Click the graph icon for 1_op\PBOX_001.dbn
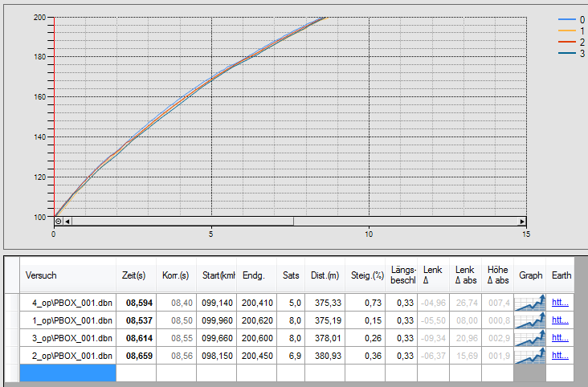This screenshot has height=387, width=588. pos(529,320)
